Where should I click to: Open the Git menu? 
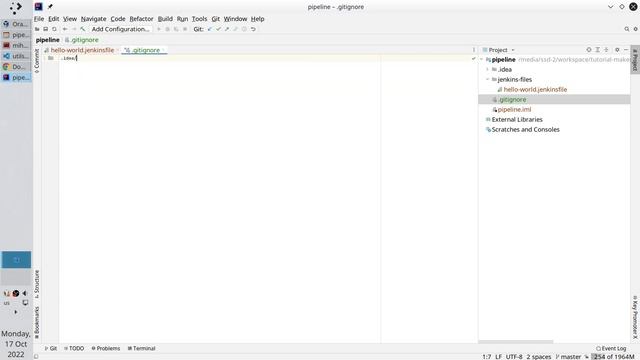pyautogui.click(x=216, y=19)
